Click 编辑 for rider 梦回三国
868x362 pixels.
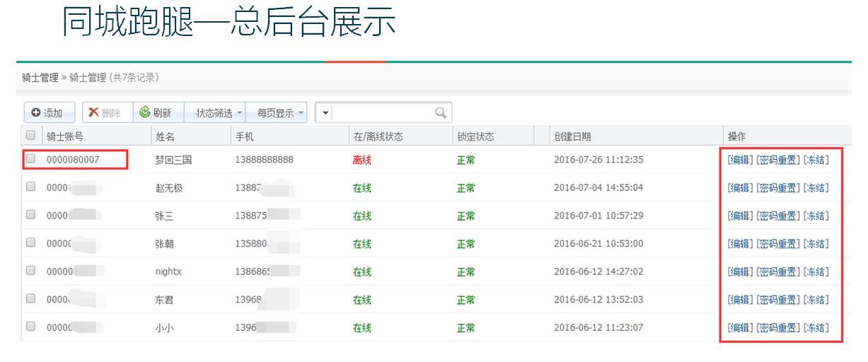coord(740,160)
